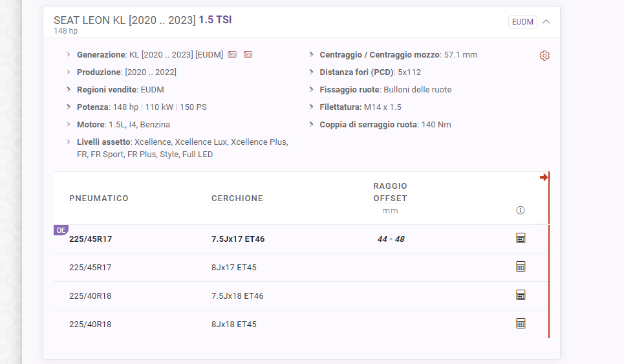Click the second image icon beside Generazione
Viewport: 624px width, 364px height.
(x=248, y=55)
